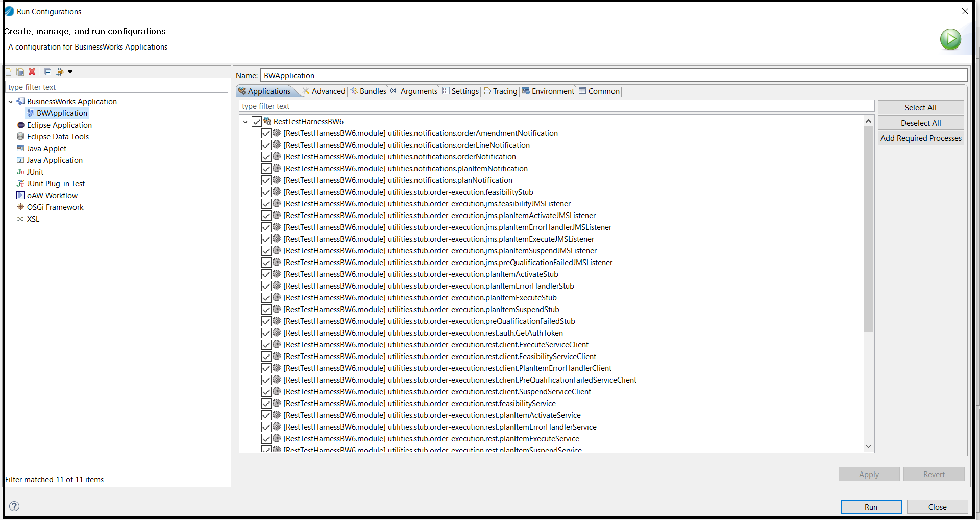Click the oAW Workflow icon

tap(20, 195)
